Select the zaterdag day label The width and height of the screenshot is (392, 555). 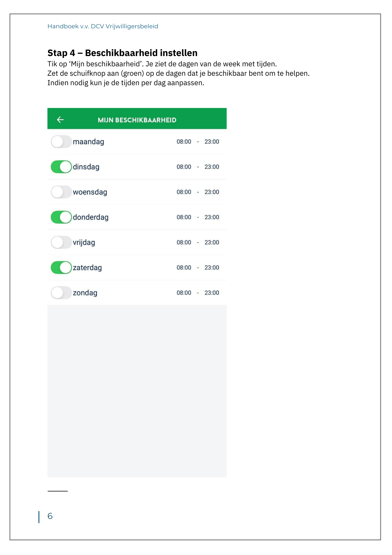87,268
